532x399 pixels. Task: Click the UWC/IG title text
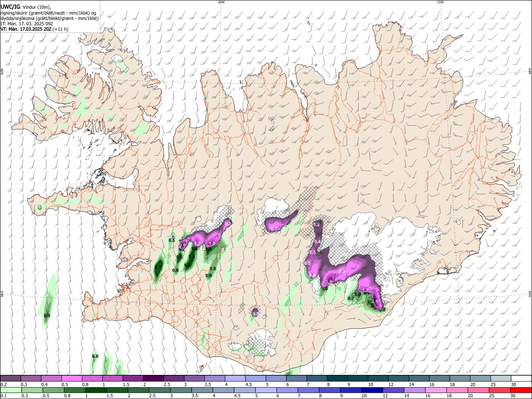click(10, 7)
